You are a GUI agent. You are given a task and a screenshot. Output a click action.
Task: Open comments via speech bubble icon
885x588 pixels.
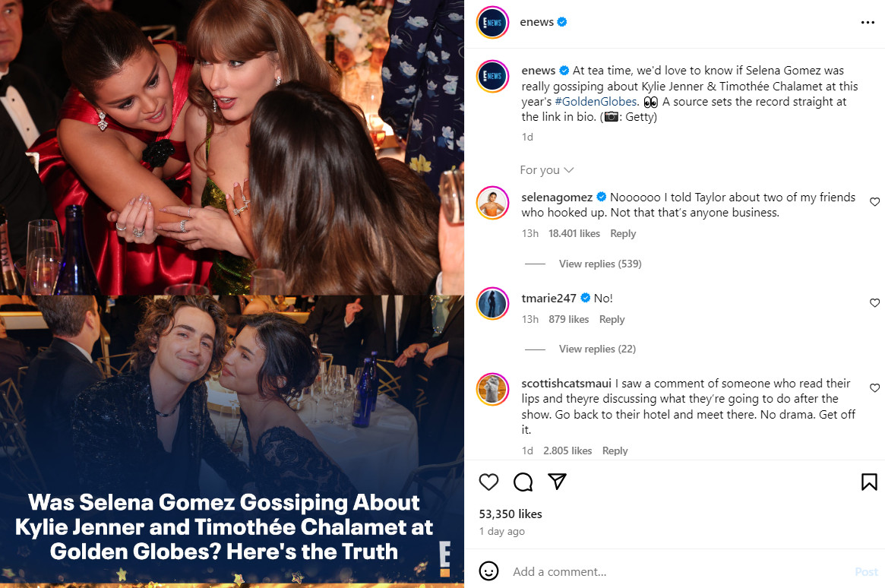pos(523,482)
